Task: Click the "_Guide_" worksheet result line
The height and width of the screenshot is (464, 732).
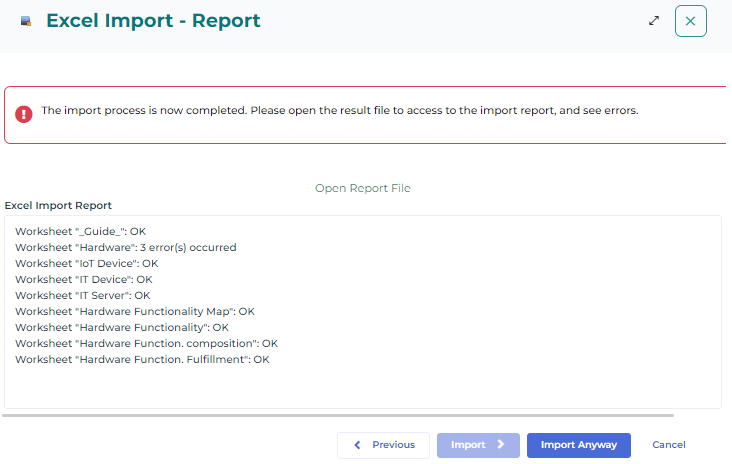Action: click(80, 231)
